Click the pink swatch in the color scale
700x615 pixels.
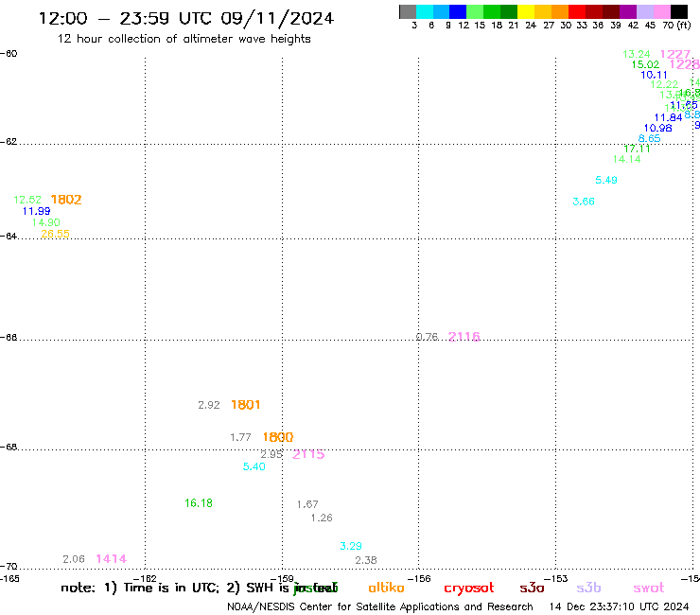point(661,11)
